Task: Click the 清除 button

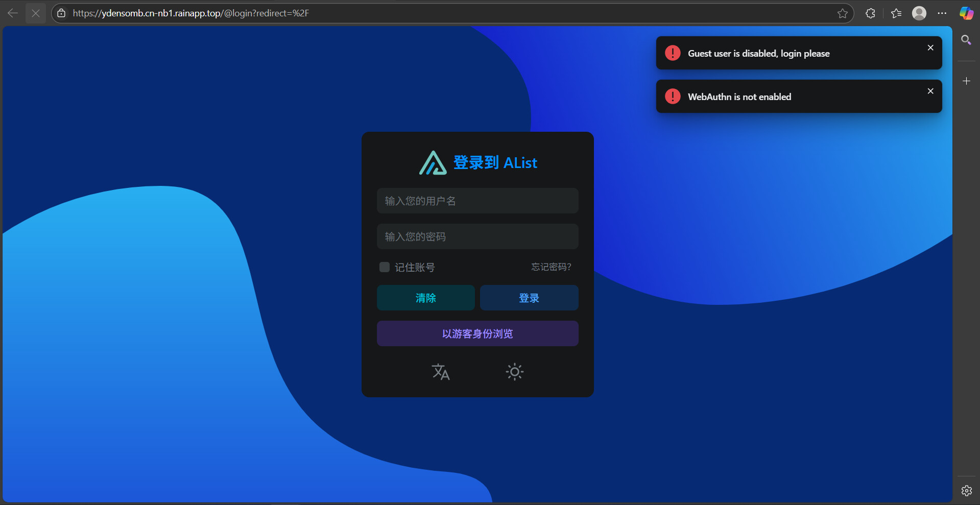Action: pos(426,298)
